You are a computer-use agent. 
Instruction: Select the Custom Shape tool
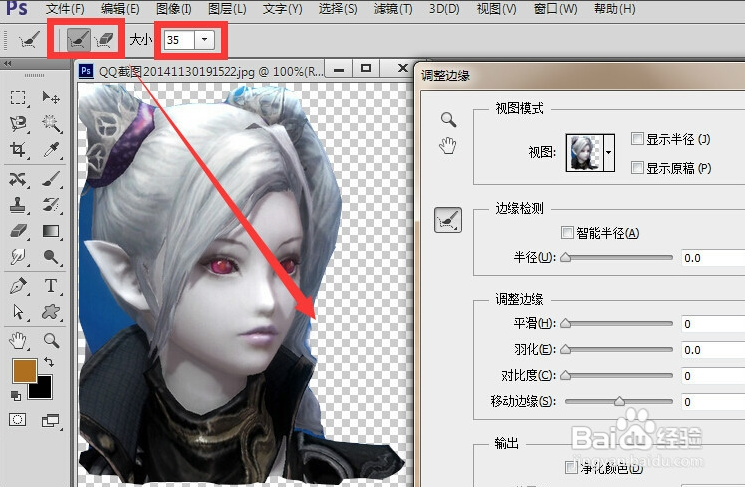click(x=51, y=312)
